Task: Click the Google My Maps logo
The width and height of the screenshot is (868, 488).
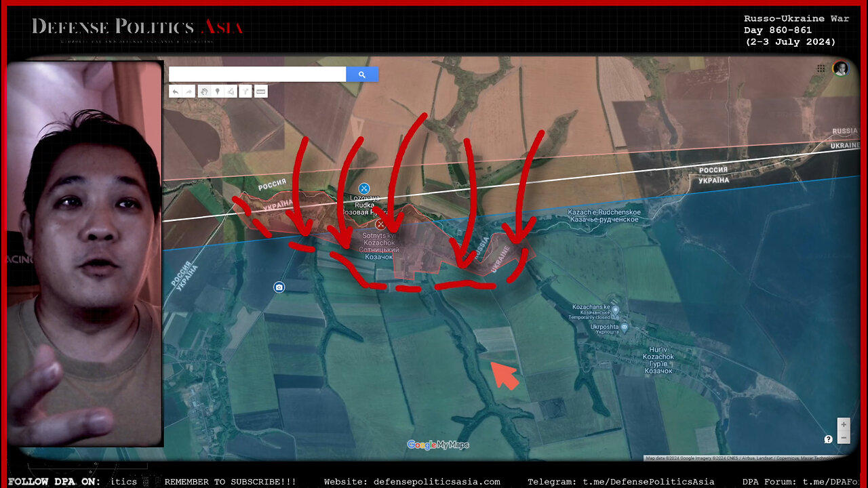Action: click(x=438, y=445)
